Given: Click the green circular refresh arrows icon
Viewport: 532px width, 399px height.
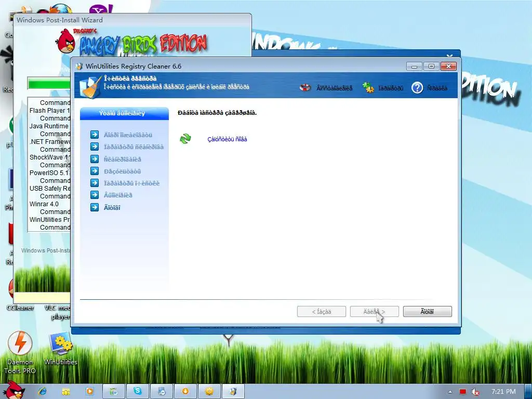Looking at the screenshot, I should point(185,139).
